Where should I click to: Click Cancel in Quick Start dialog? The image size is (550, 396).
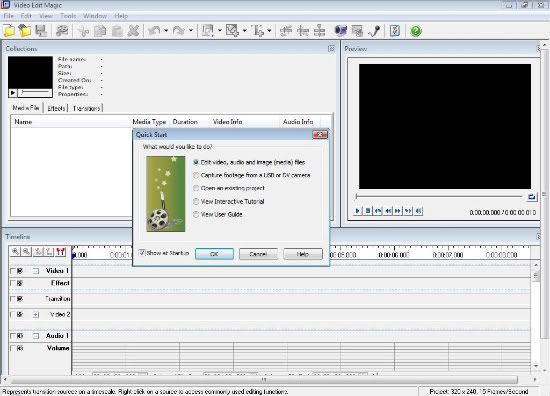258,254
